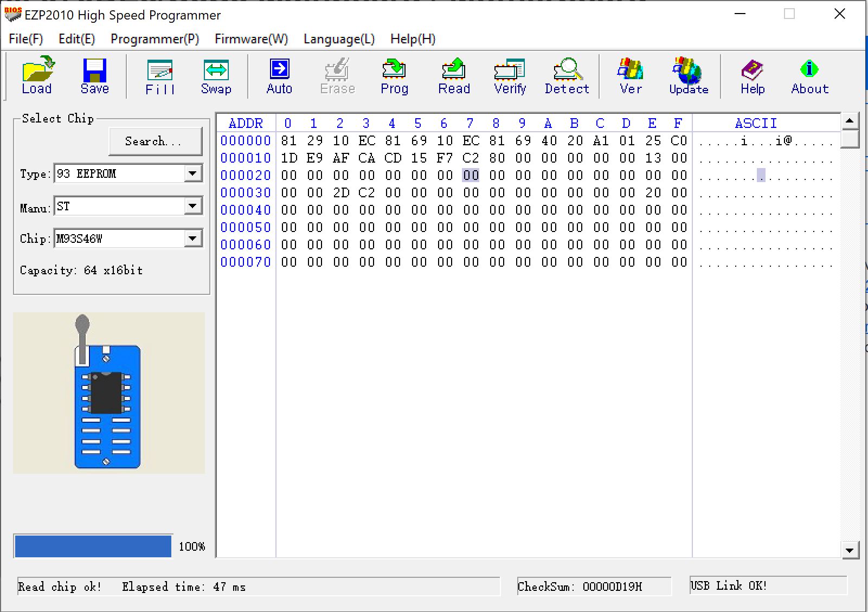868x612 pixels.
Task: Click the 100% progress bar
Action: click(x=93, y=546)
